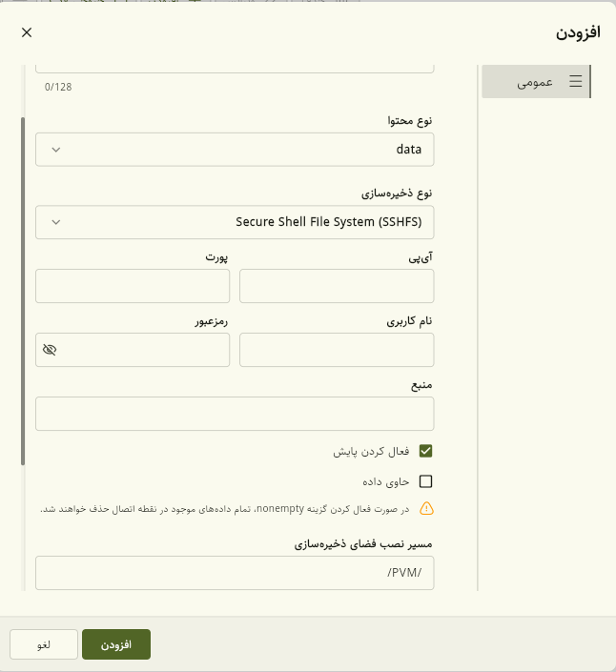Viewport: 616px width, 672px height.
Task: Focus the پورت input field
Action: [133, 286]
